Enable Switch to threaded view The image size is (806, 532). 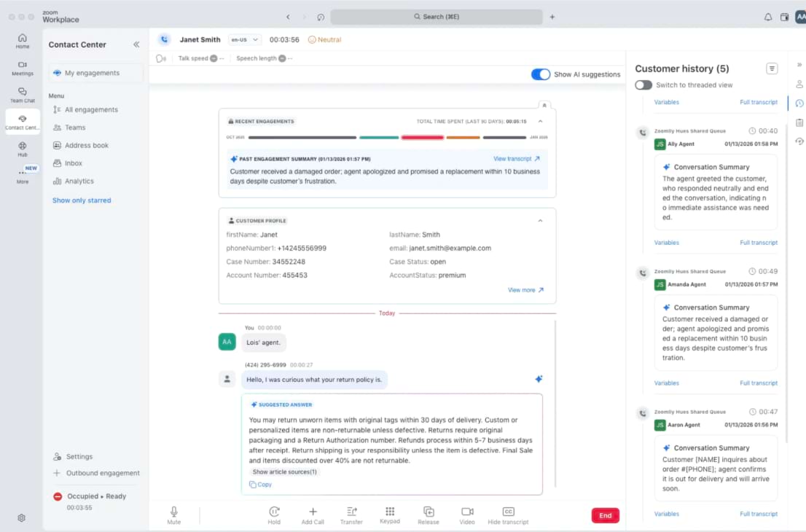point(643,85)
